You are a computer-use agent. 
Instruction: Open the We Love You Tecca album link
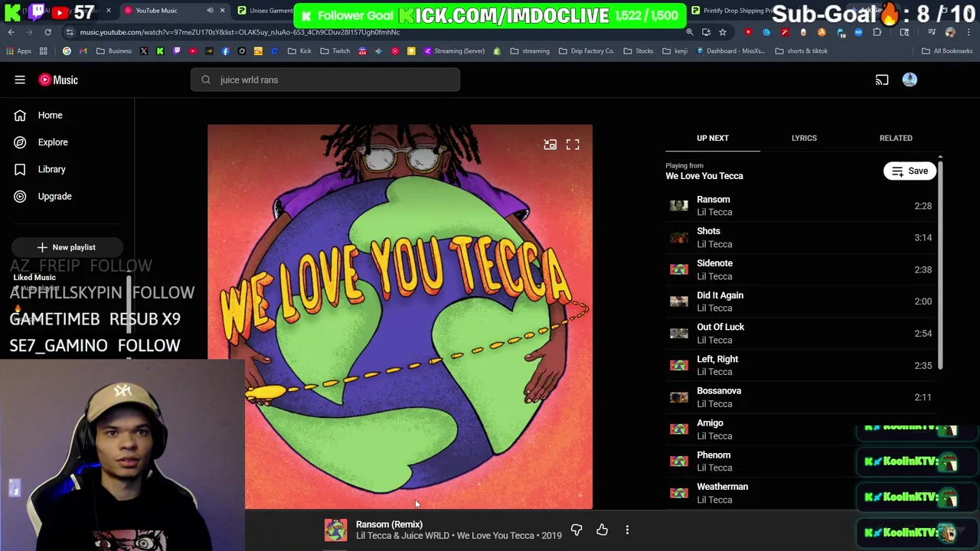point(495,536)
